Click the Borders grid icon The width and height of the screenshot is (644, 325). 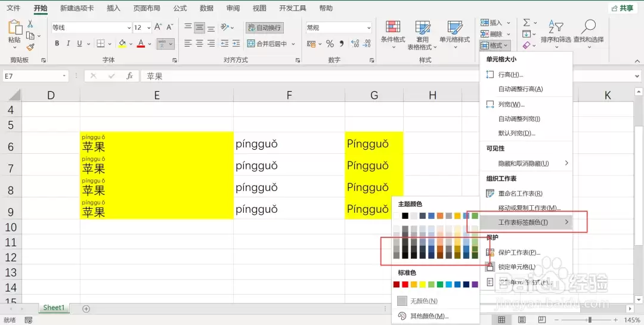click(100, 44)
